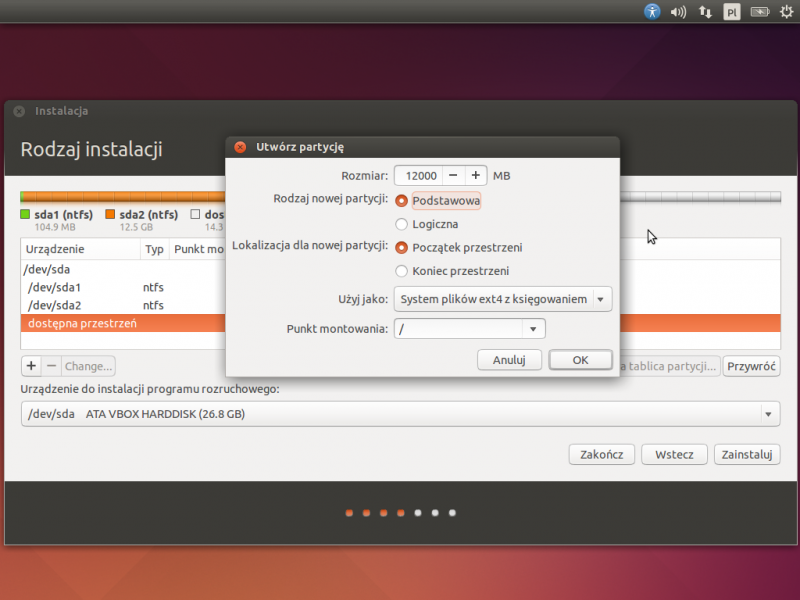Open the Pl keyboard layout indicator
The image size is (800, 600).
[732, 12]
